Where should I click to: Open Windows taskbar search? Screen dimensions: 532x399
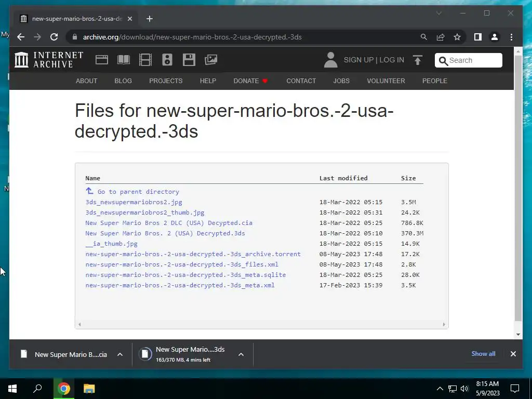pos(37,388)
